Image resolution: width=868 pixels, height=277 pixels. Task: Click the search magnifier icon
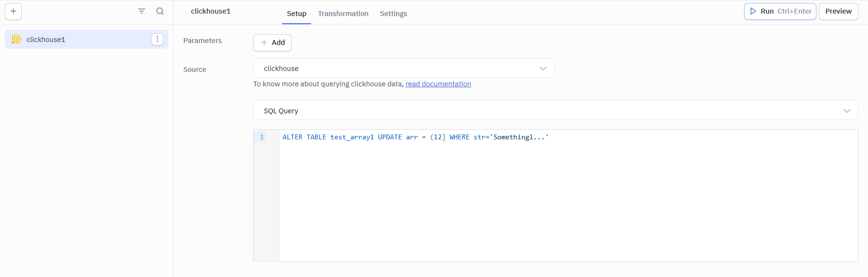tap(160, 11)
